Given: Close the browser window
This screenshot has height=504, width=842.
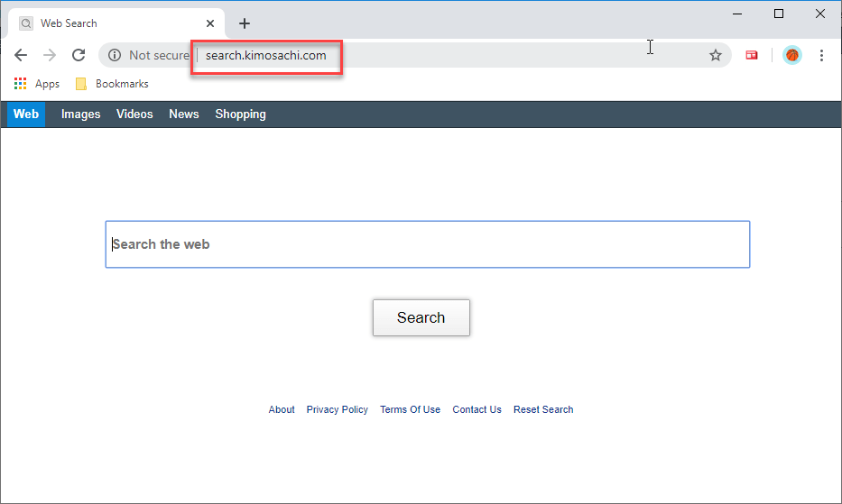Looking at the screenshot, I should (820, 14).
